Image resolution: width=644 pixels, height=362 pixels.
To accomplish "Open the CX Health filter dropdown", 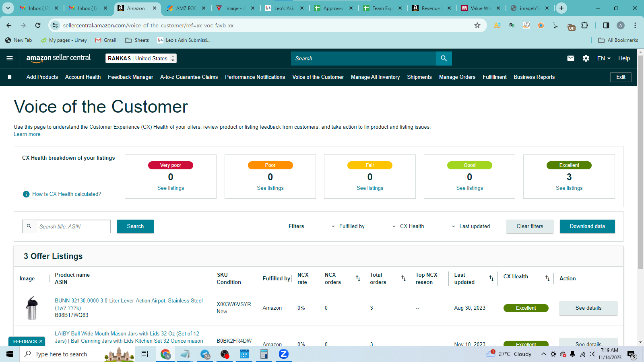I will (408, 226).
